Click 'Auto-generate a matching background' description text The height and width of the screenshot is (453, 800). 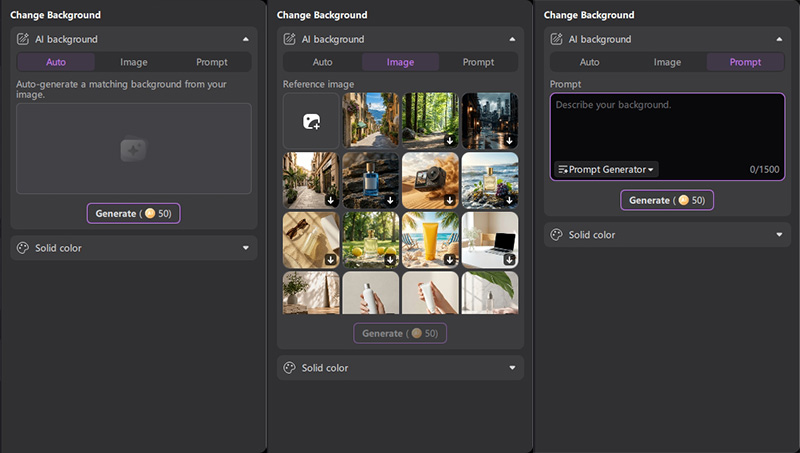121,89
